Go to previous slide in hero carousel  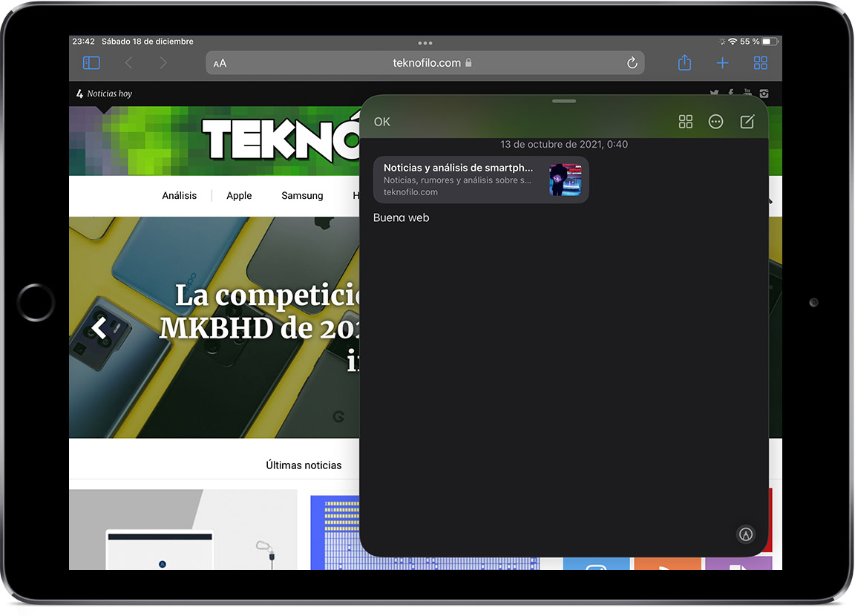99,328
